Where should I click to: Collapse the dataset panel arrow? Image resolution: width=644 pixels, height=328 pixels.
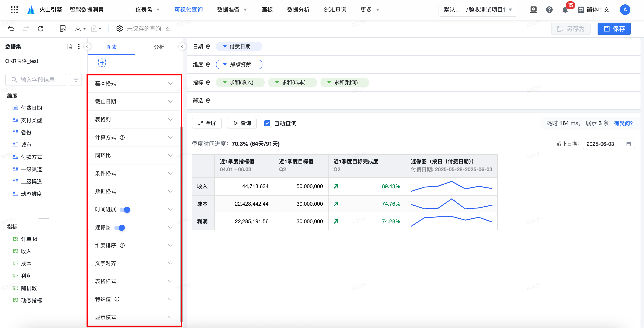[87, 46]
